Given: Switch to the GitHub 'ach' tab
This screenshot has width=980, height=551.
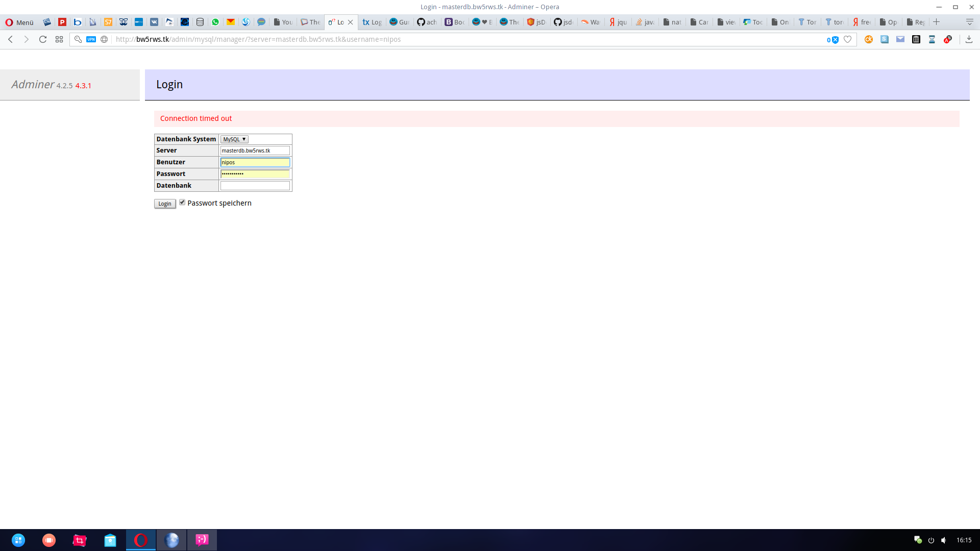Looking at the screenshot, I should coord(427,22).
